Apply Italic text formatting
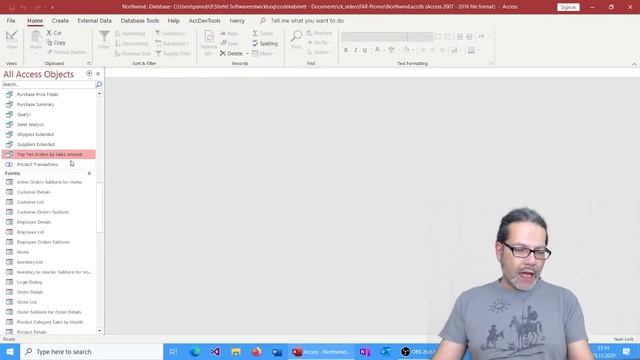This screenshot has height=360, width=640. (x=356, y=50)
